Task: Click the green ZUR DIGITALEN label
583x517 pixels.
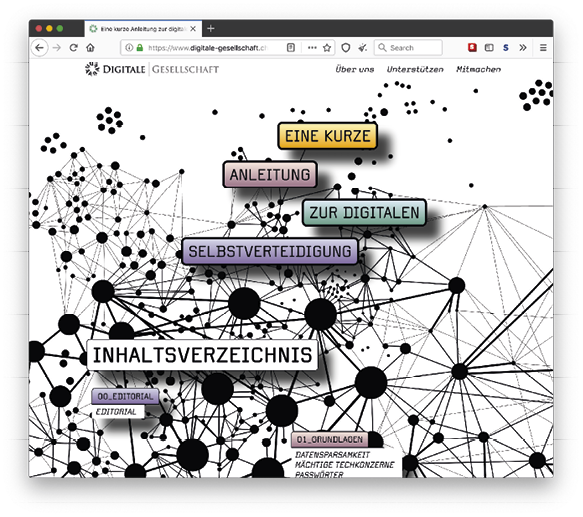Action: 364,212
